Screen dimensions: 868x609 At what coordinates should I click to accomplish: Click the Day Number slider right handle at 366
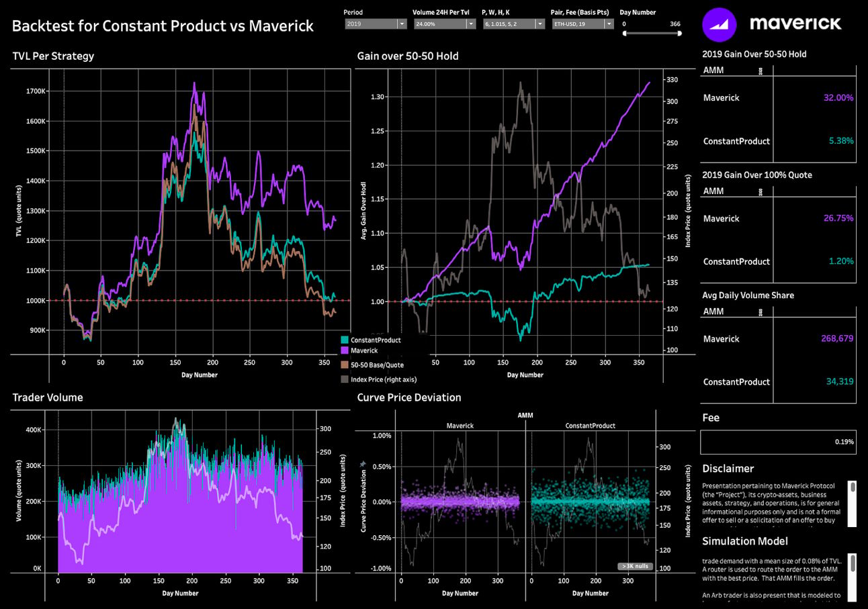(679, 32)
